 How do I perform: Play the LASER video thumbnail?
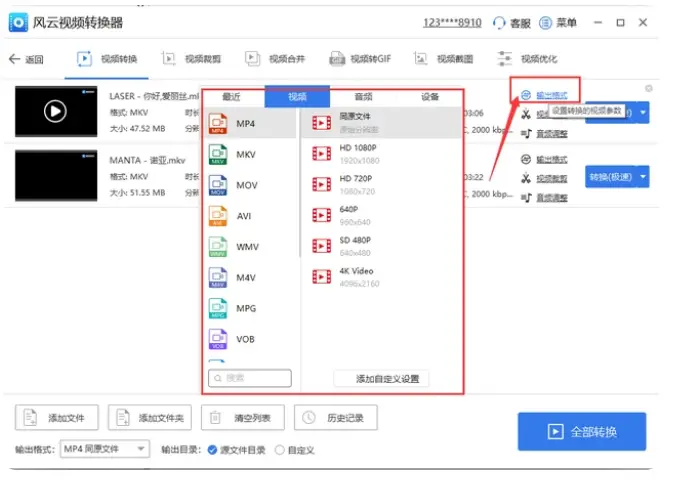point(56,111)
